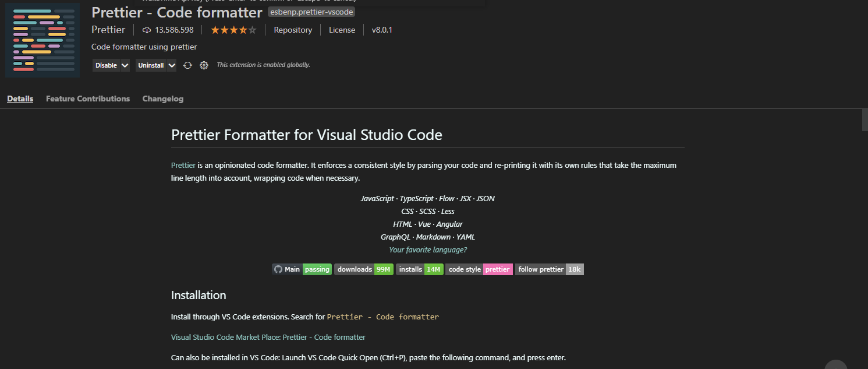Open the License link

pos(342,30)
